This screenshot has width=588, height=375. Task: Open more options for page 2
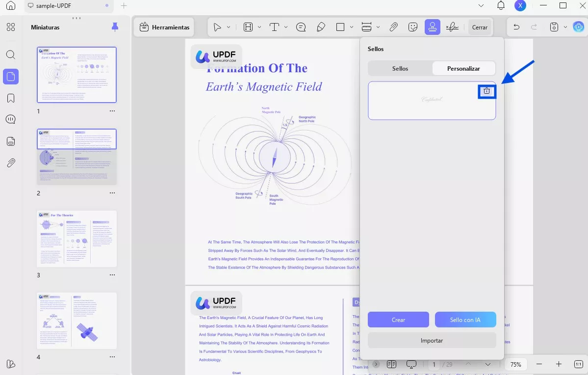point(112,193)
